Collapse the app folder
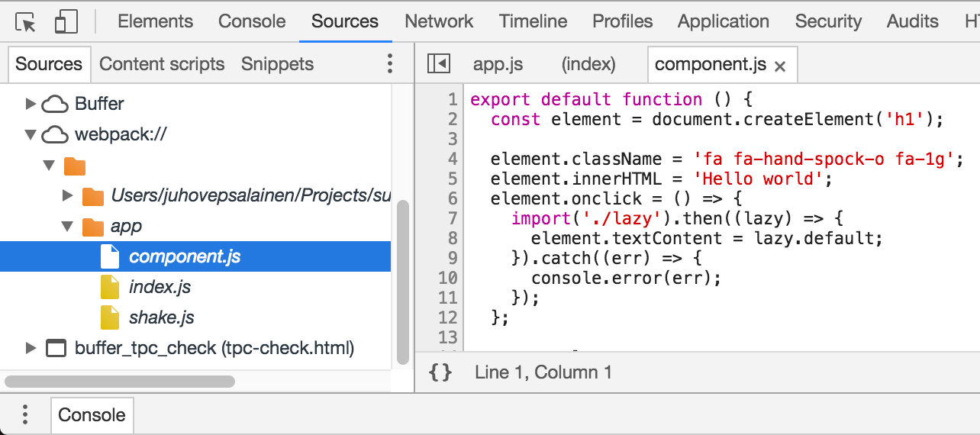This screenshot has height=435, width=980. pos(67,227)
